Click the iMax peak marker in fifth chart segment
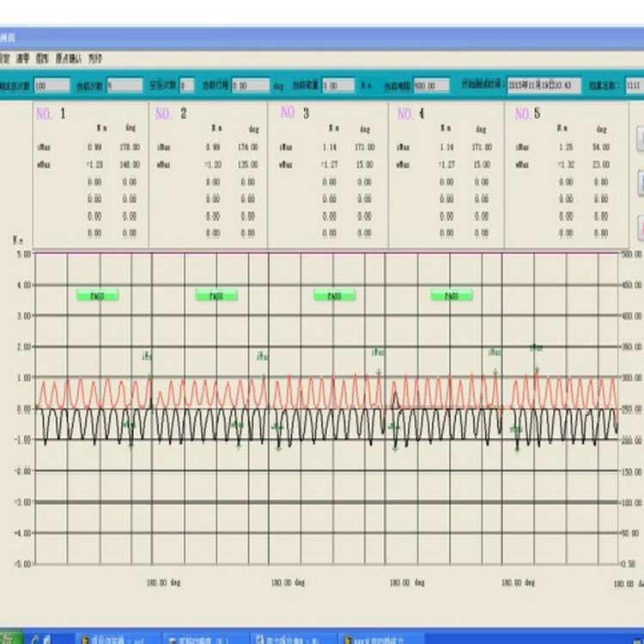This screenshot has width=644, height=644. pos(536,348)
